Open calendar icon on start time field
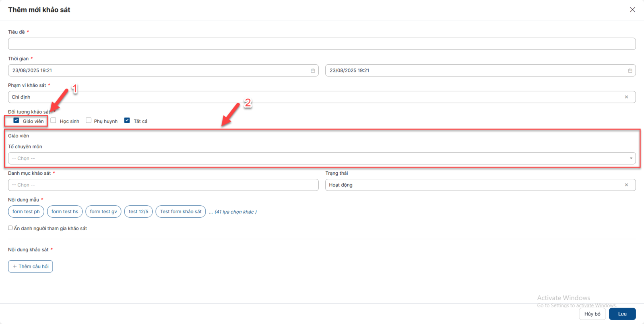This screenshot has width=644, height=324. (313, 70)
